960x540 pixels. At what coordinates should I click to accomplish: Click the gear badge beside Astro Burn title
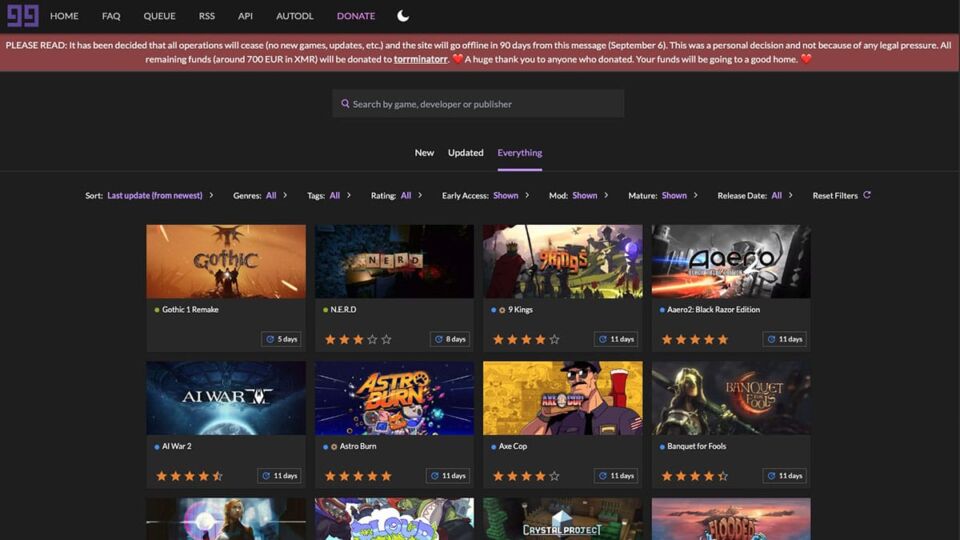(334, 447)
